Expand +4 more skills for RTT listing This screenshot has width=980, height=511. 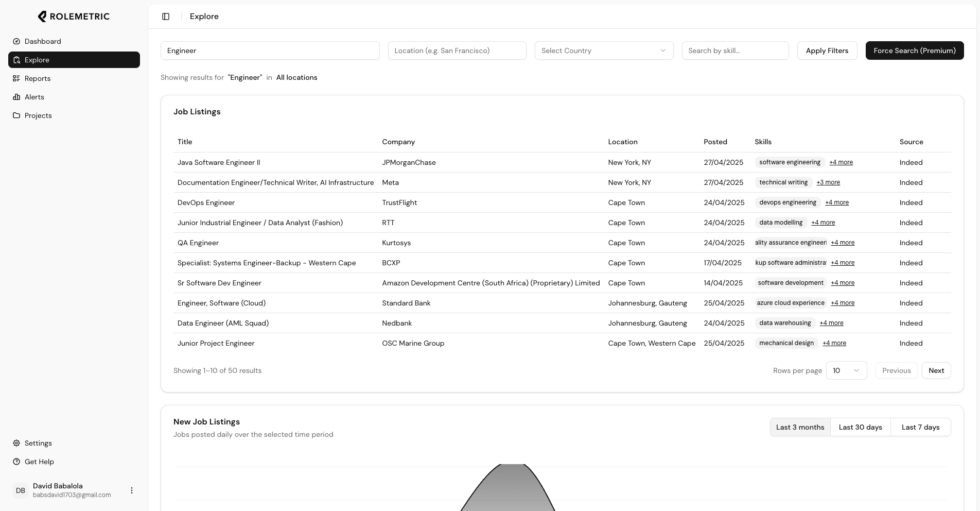pyautogui.click(x=823, y=223)
